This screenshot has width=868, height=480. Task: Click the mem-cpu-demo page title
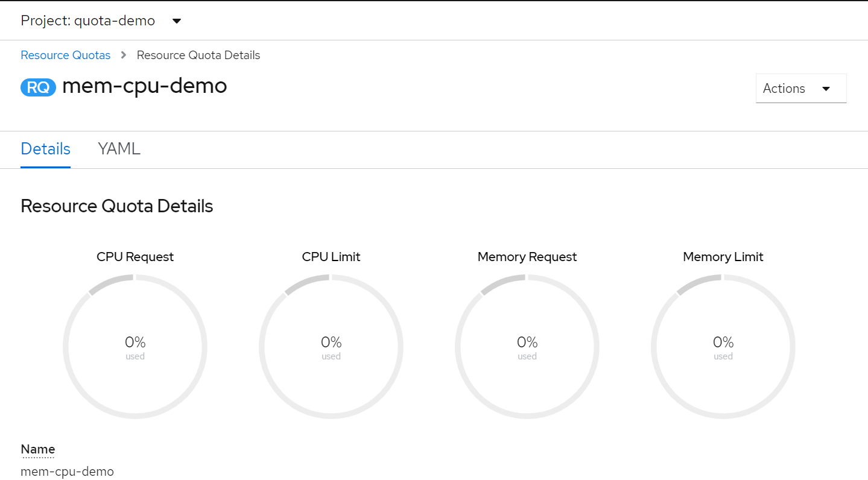(145, 86)
